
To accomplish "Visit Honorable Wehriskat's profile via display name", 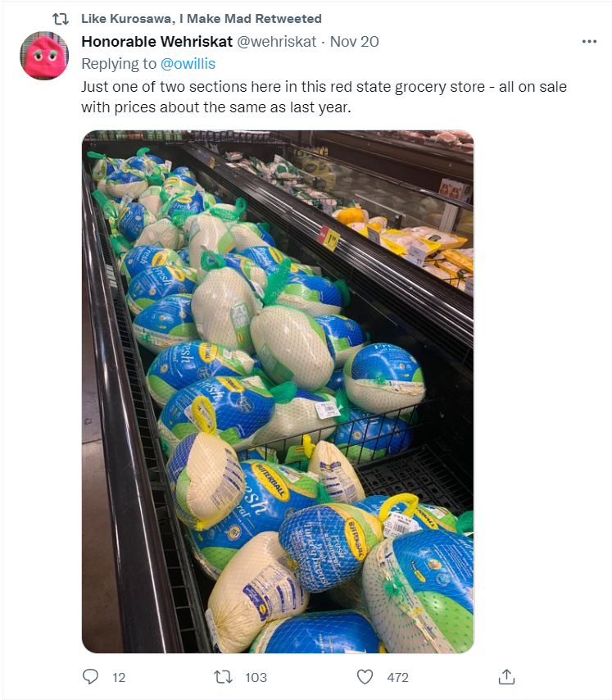I will [x=157, y=42].
